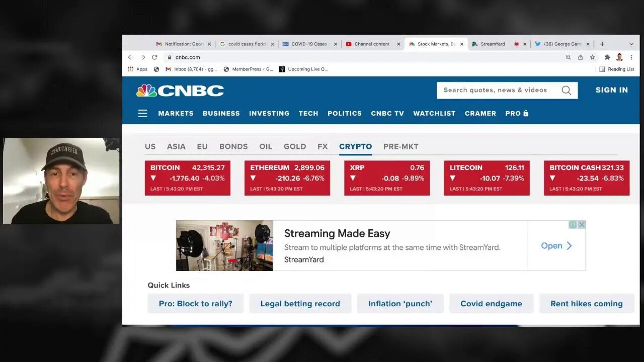Open the ETHEREUM quote card
Image resolution: width=644 pixels, height=362 pixels.
pos(287,178)
